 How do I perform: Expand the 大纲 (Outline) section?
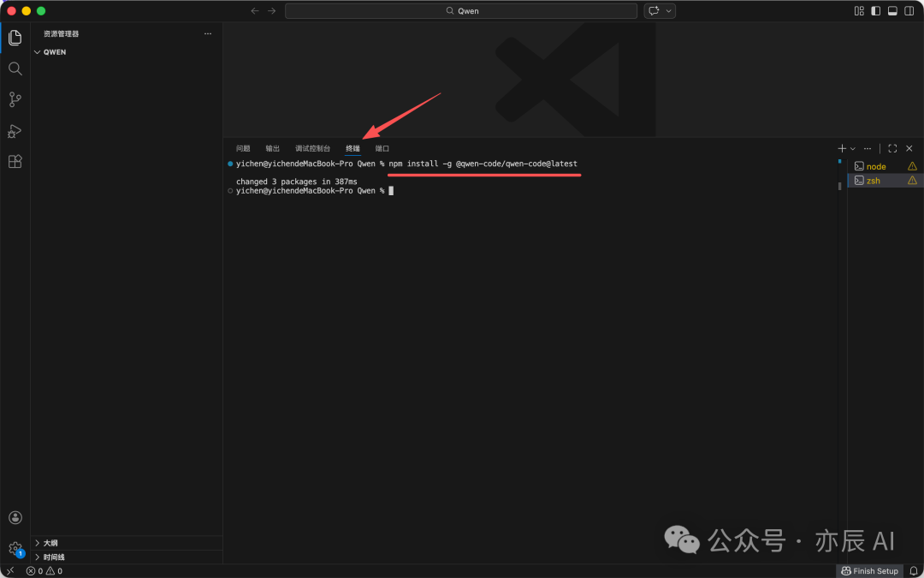pyautogui.click(x=48, y=542)
